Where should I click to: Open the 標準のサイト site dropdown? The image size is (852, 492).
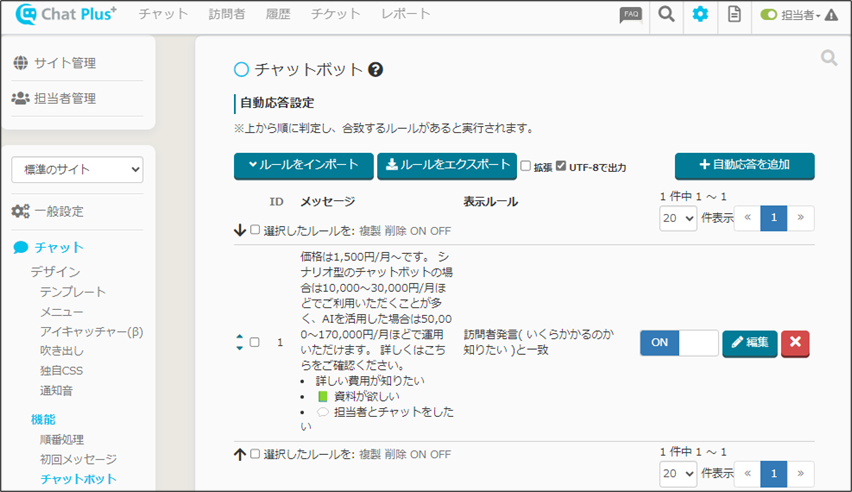point(77,170)
